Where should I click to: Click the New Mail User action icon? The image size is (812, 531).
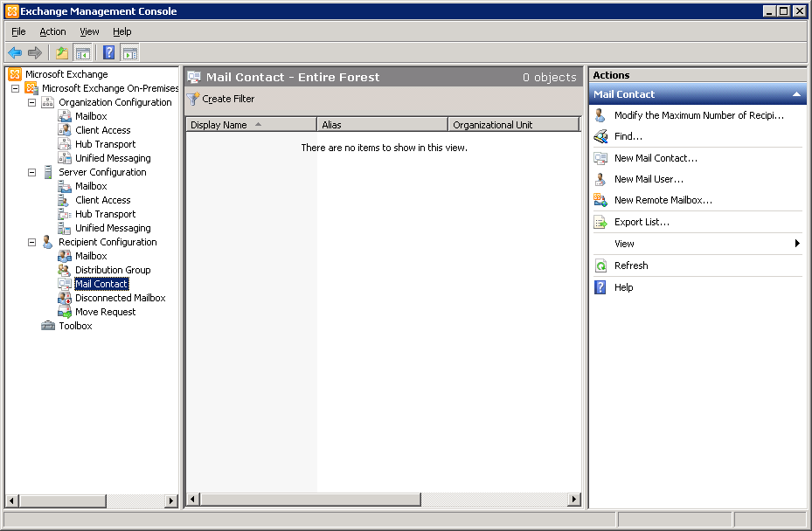point(600,179)
